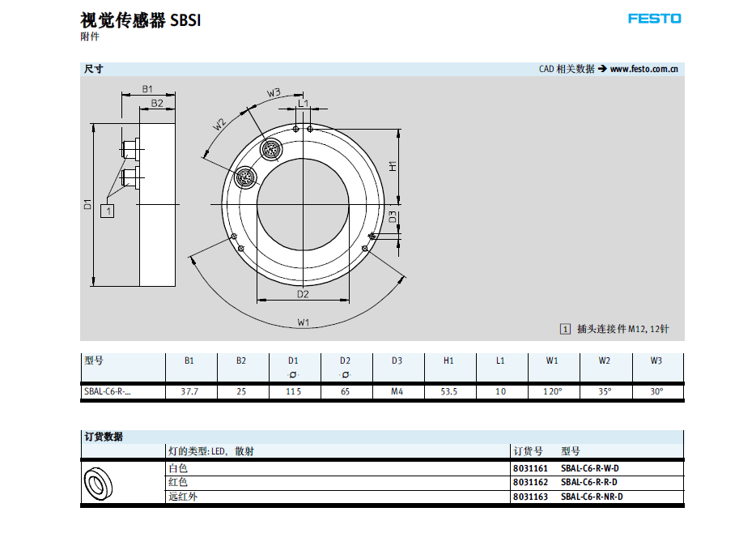The image size is (756, 546).
Task: Click the arrow icon before www.festo.com.cn
Action: coord(602,69)
